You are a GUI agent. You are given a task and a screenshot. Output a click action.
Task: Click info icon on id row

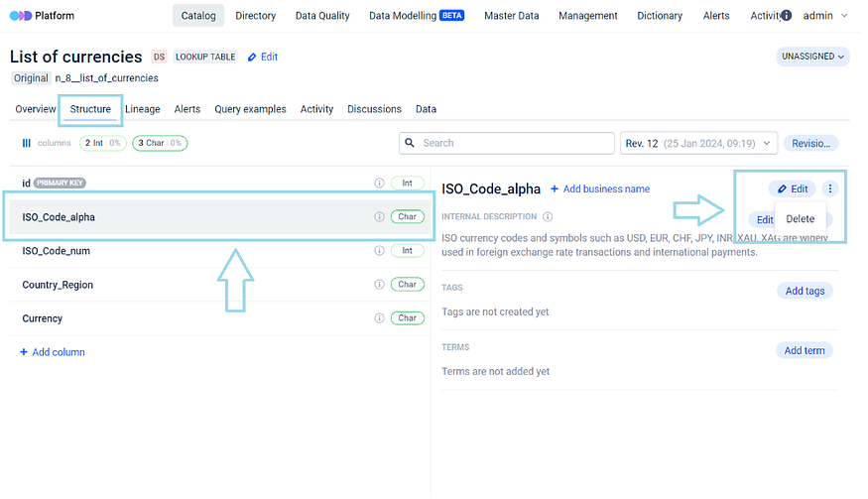(x=379, y=184)
